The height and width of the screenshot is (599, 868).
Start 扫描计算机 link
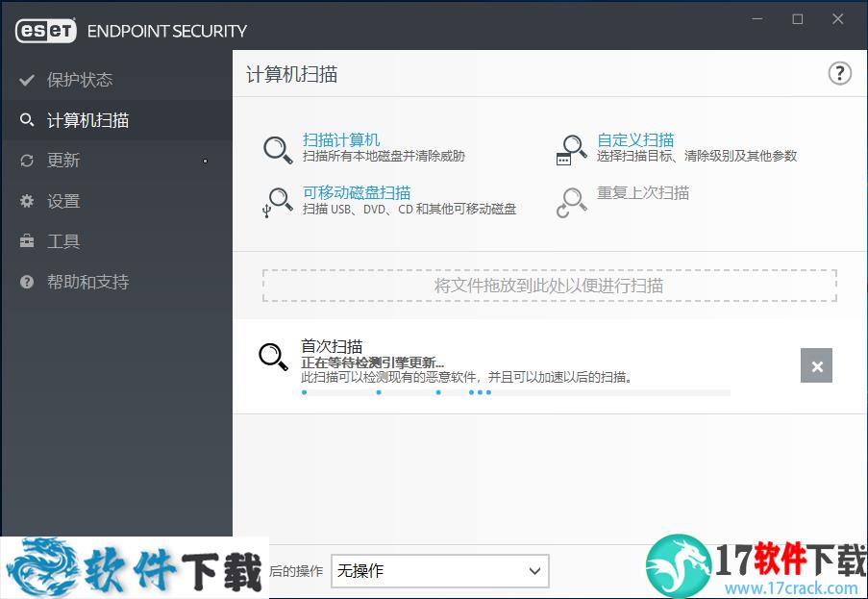(x=341, y=140)
